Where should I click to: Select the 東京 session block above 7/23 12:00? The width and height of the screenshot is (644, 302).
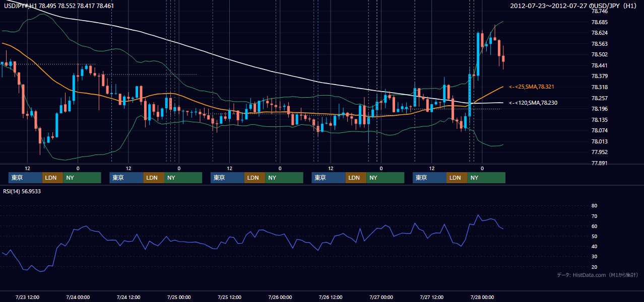[x=25, y=178]
